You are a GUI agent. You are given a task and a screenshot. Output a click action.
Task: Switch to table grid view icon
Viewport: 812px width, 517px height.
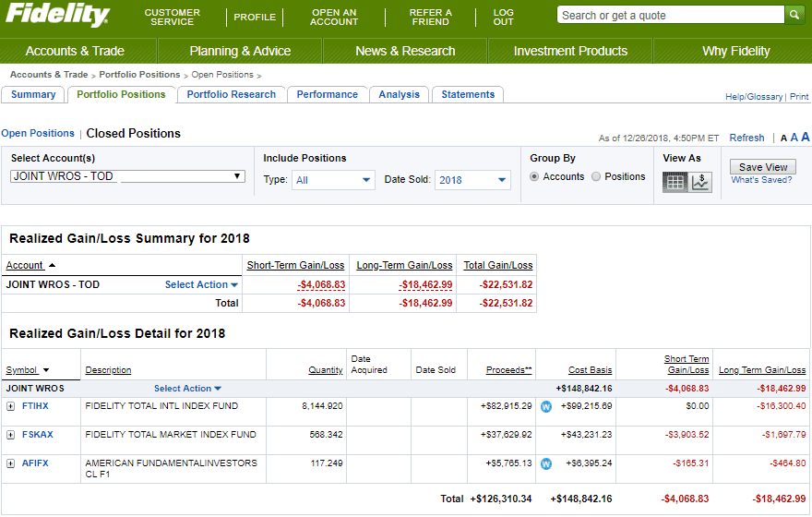click(x=675, y=183)
